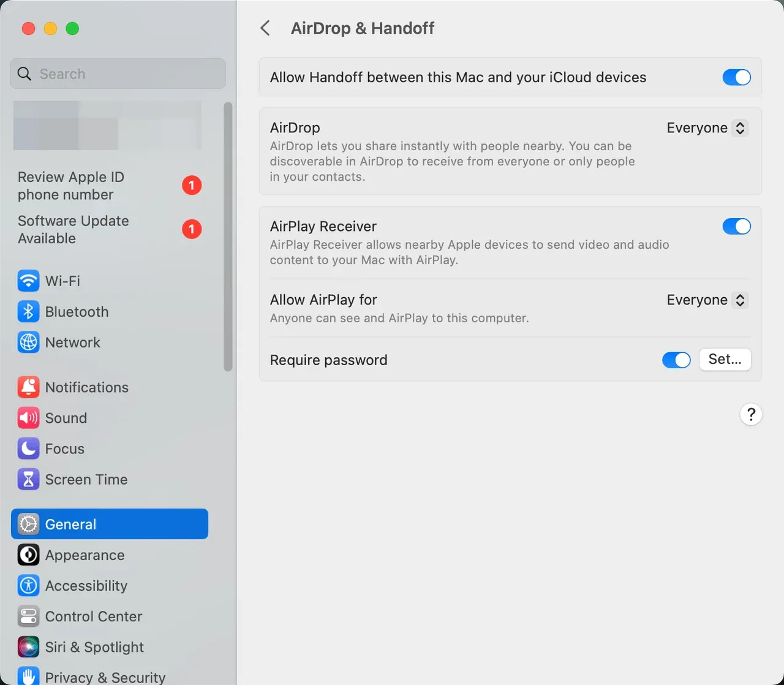Click the General gear icon
Viewport: 784px width, 685px height.
pos(28,524)
